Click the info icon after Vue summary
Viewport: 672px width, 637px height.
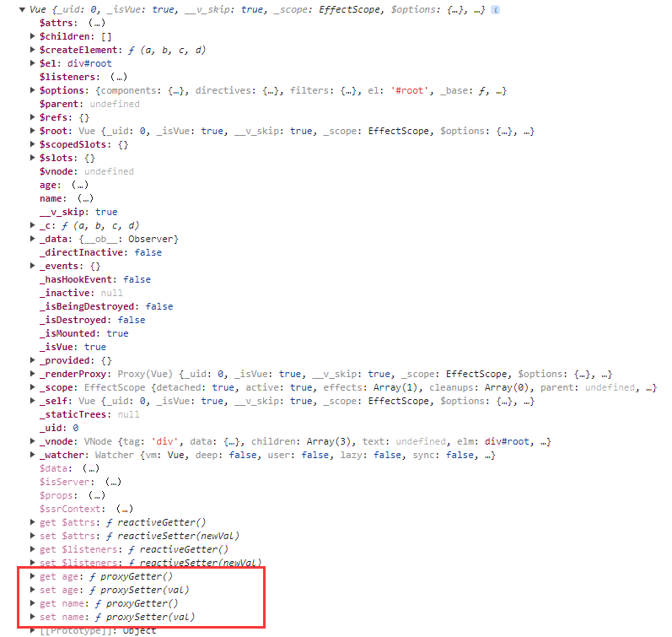coord(495,9)
